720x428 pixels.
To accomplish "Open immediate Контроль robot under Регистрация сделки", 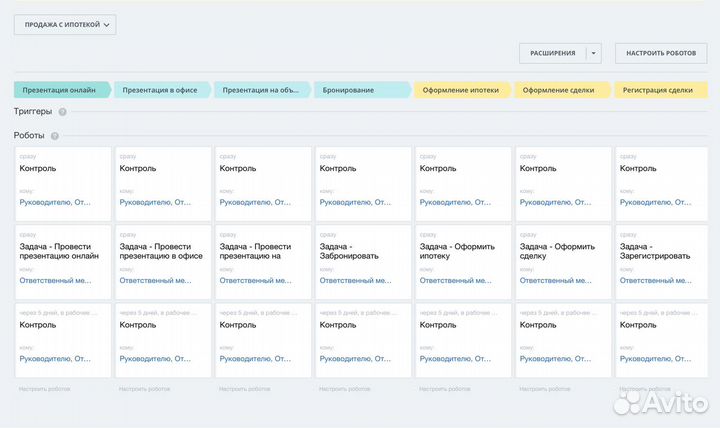I will coord(662,184).
